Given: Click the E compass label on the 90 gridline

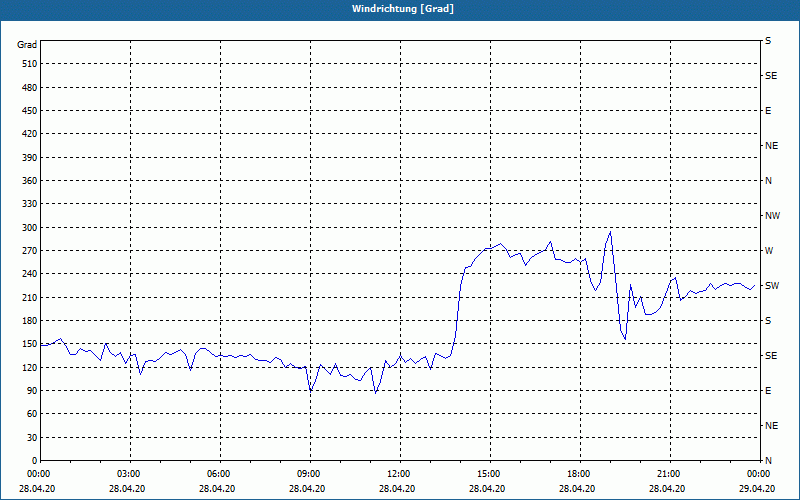Looking at the screenshot, I should pos(768,391).
